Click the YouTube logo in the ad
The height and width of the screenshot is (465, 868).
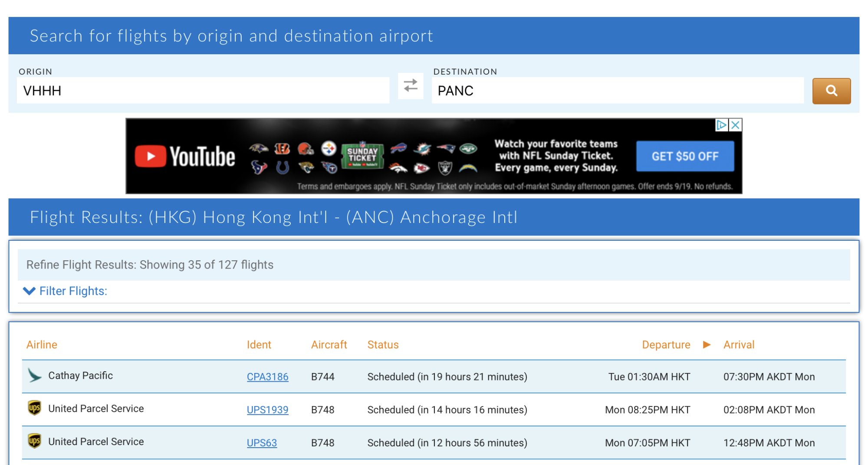(185, 156)
